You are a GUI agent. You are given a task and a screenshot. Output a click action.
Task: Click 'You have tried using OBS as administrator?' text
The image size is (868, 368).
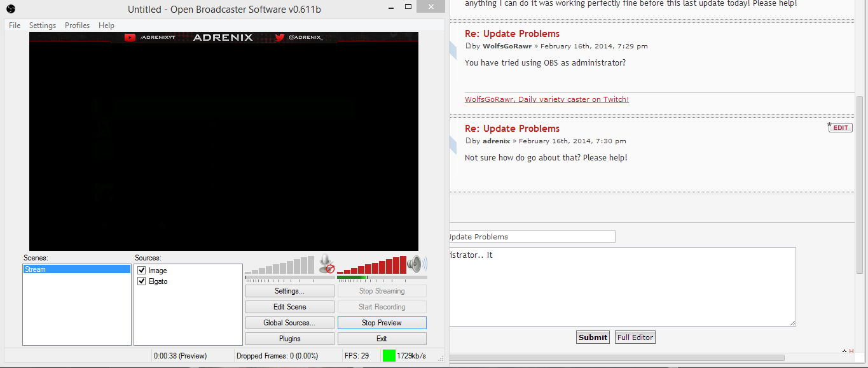point(545,63)
